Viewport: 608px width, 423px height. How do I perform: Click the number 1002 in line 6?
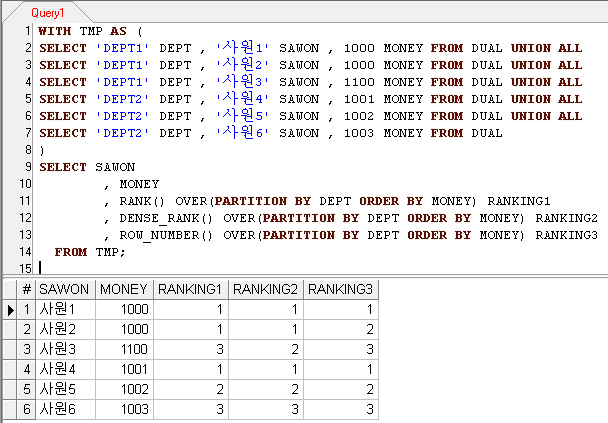coord(359,116)
